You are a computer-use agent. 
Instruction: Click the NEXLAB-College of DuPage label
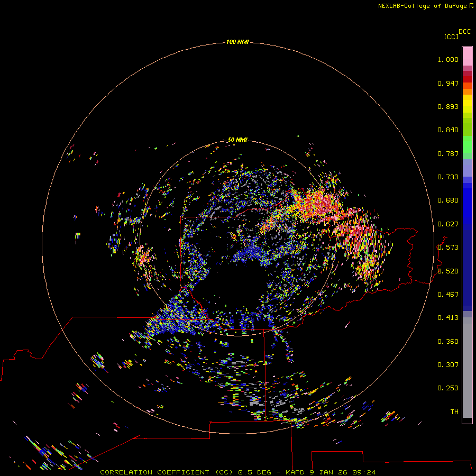point(425,6)
